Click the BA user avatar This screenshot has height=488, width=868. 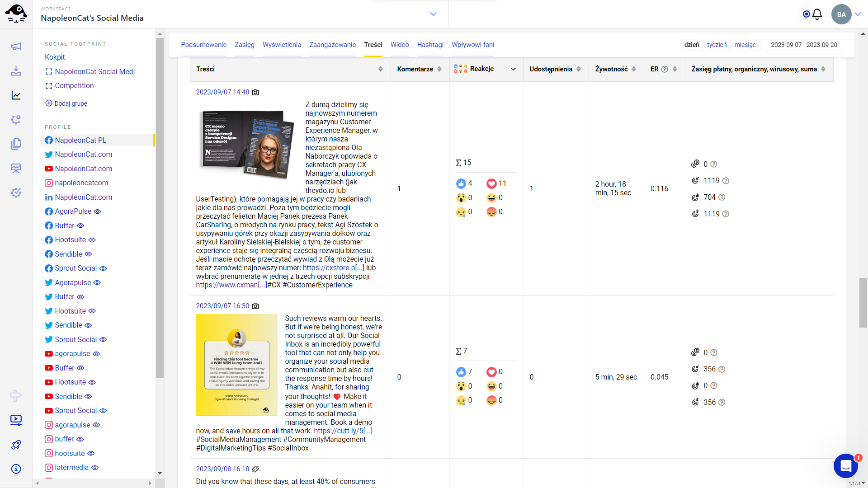[x=841, y=14]
